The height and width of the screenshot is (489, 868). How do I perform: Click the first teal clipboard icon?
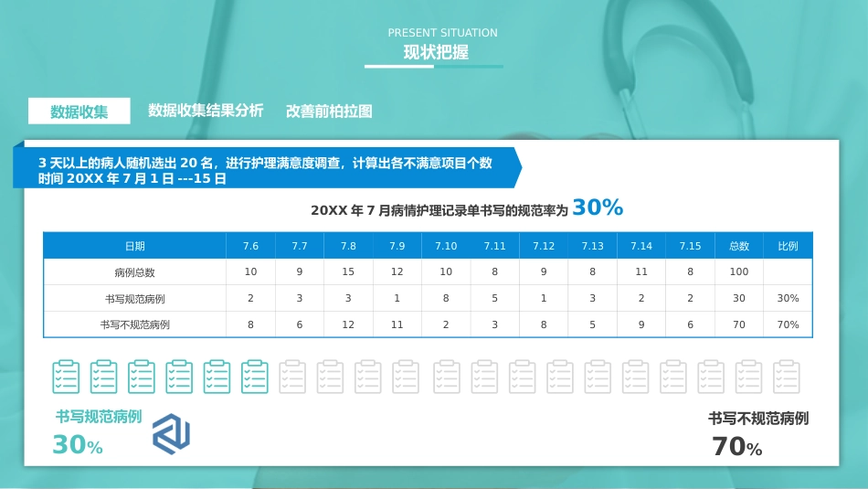pos(66,377)
